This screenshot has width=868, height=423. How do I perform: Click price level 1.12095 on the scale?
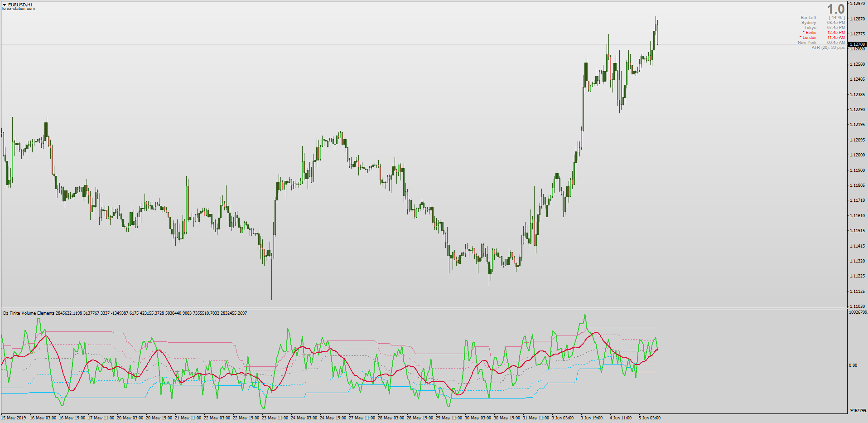coord(858,140)
